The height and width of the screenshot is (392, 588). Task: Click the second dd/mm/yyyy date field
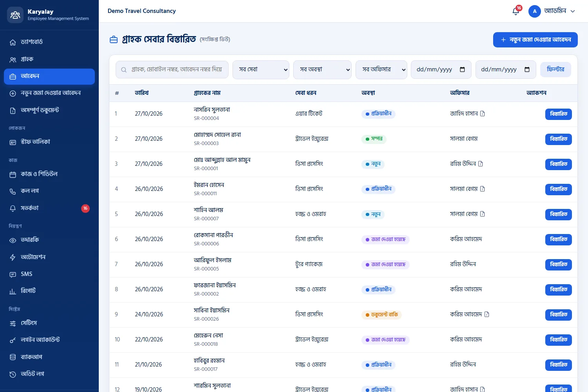click(506, 70)
